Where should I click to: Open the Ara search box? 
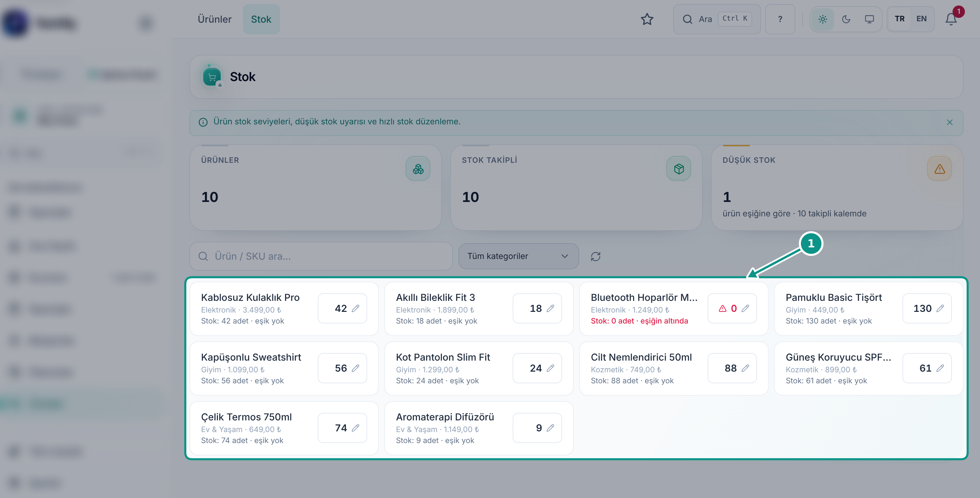click(x=717, y=19)
